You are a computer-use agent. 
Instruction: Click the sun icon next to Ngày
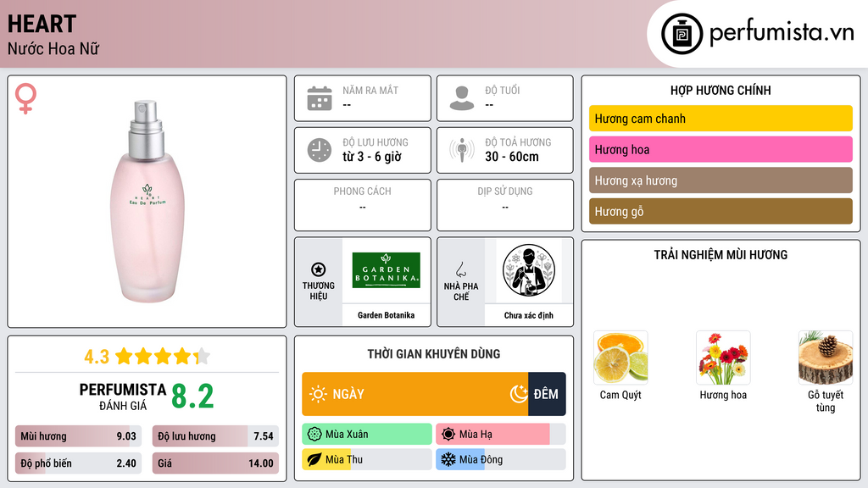click(319, 394)
